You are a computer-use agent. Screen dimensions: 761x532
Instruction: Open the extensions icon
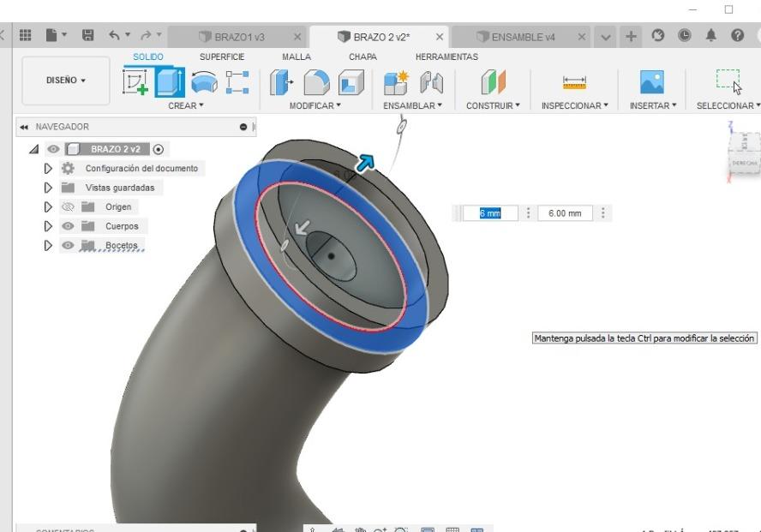[657, 35]
